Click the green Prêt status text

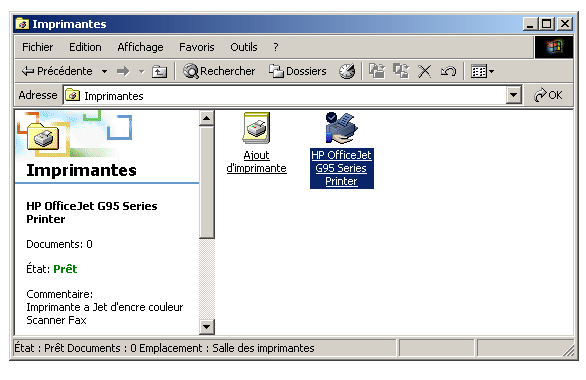pyautogui.click(x=65, y=269)
